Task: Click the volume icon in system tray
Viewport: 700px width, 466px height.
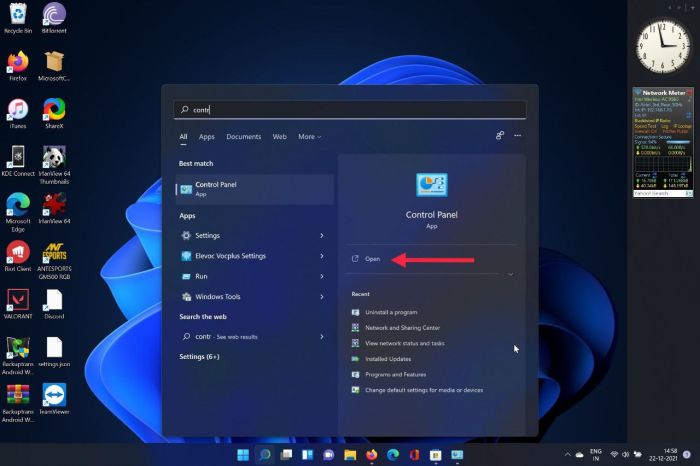Action: [625, 454]
